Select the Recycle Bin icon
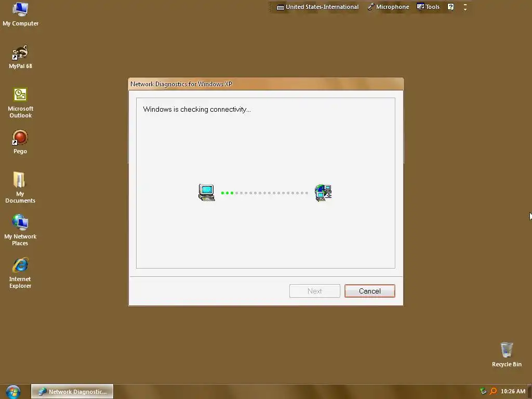The width and height of the screenshot is (532, 399). [x=507, y=354]
